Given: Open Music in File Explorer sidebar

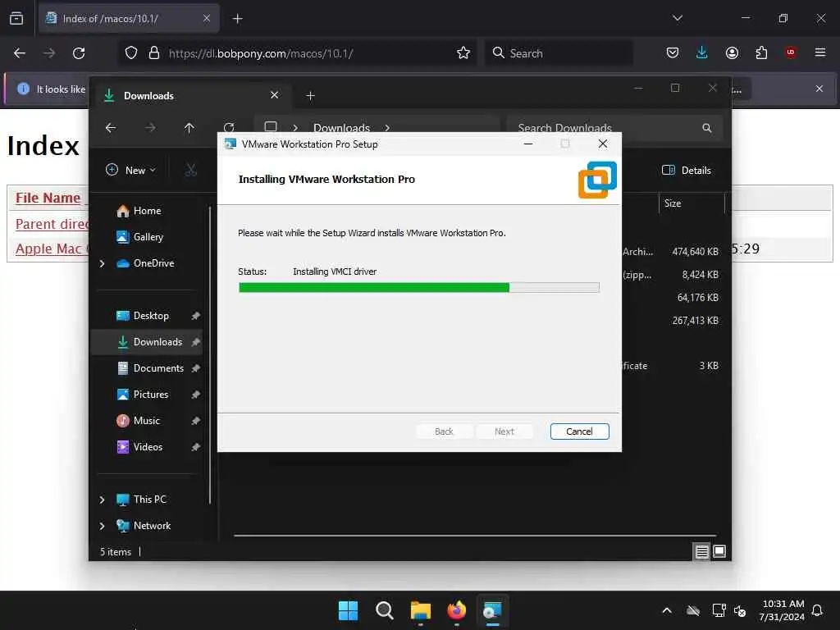Looking at the screenshot, I should [138, 421].
